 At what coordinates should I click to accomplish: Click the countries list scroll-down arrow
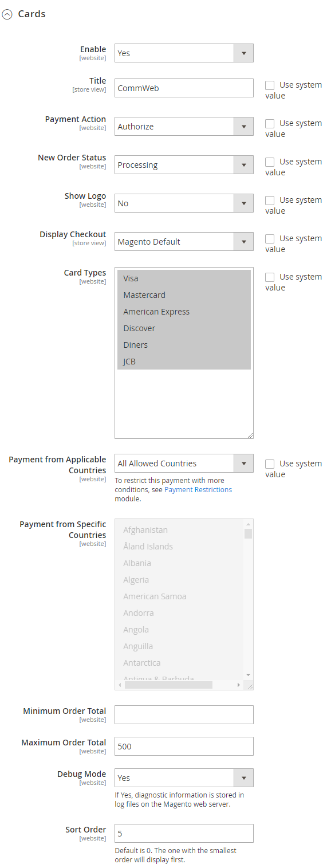249,675
